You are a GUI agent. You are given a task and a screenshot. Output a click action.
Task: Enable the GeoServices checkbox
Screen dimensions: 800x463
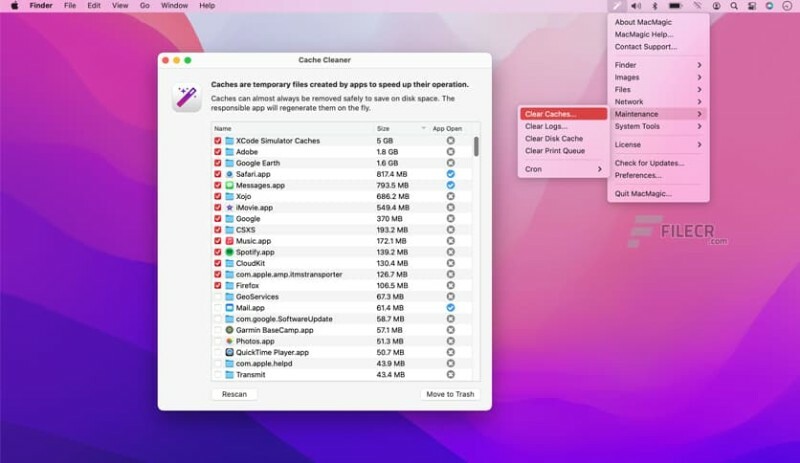tap(217, 297)
